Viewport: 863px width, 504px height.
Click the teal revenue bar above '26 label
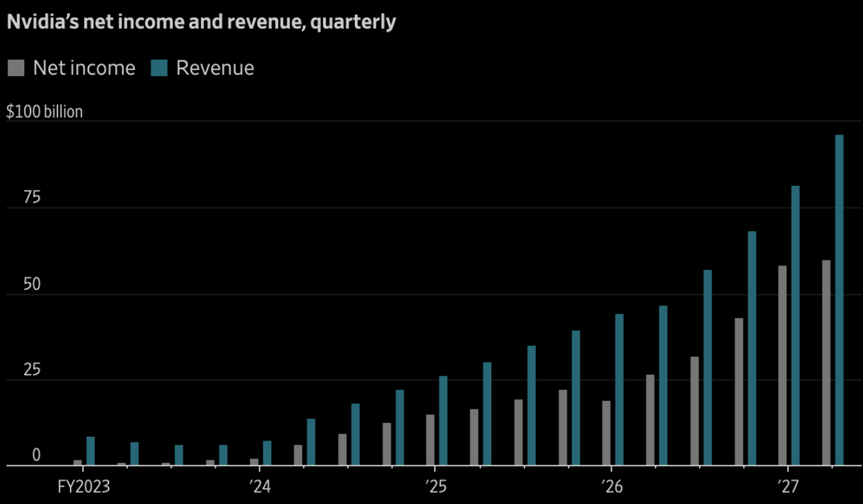(x=619, y=389)
